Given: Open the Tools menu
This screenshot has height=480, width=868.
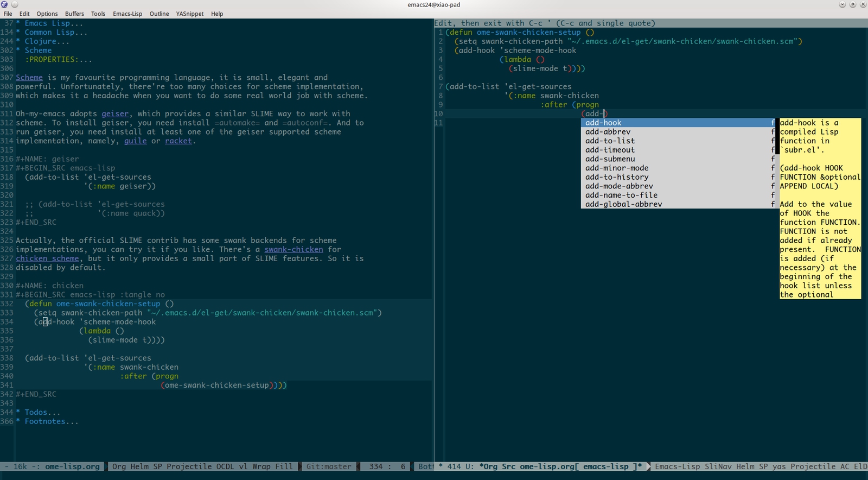Looking at the screenshot, I should coord(98,14).
